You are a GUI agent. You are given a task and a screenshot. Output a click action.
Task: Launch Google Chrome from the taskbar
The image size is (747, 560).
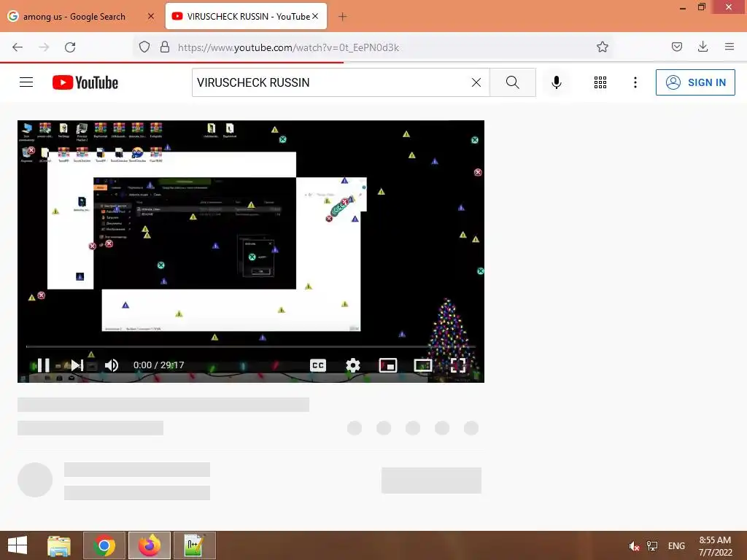coord(104,545)
